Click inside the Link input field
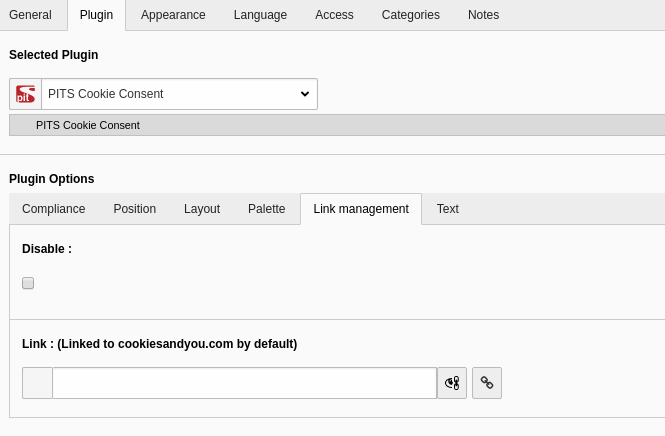 (x=245, y=383)
